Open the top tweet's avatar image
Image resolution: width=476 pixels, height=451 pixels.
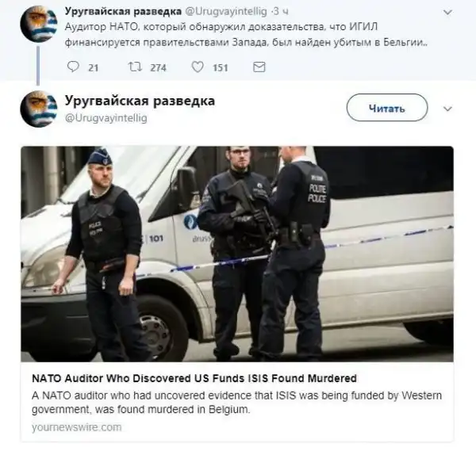coord(39,24)
